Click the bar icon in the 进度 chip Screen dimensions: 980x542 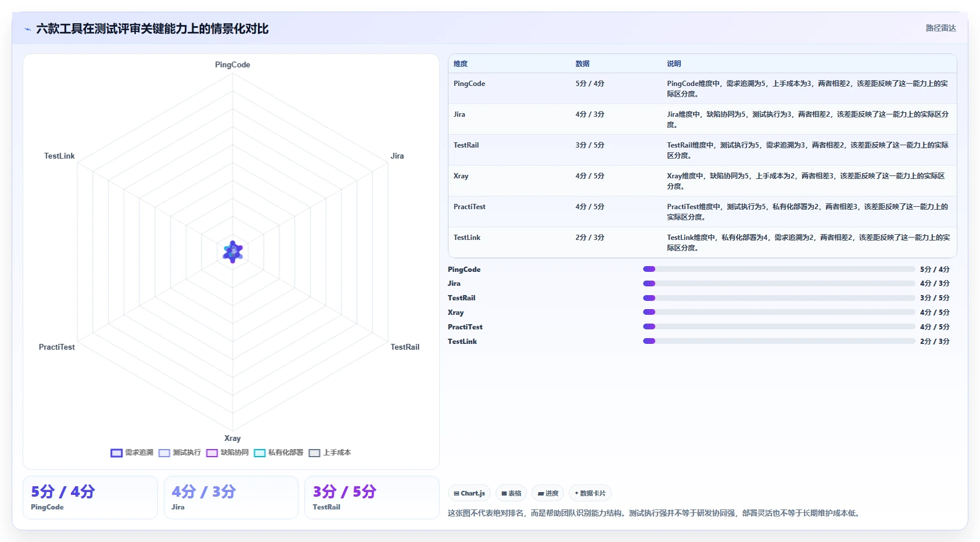click(x=541, y=493)
